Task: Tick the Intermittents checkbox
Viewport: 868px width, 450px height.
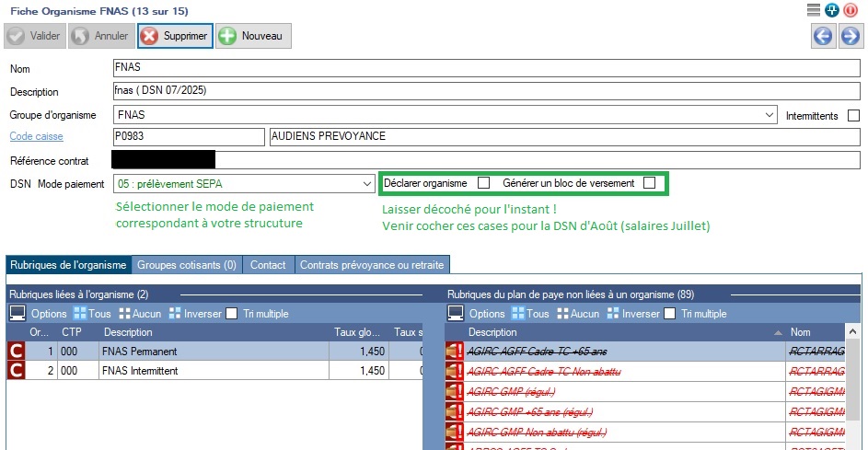Action: coord(853,116)
